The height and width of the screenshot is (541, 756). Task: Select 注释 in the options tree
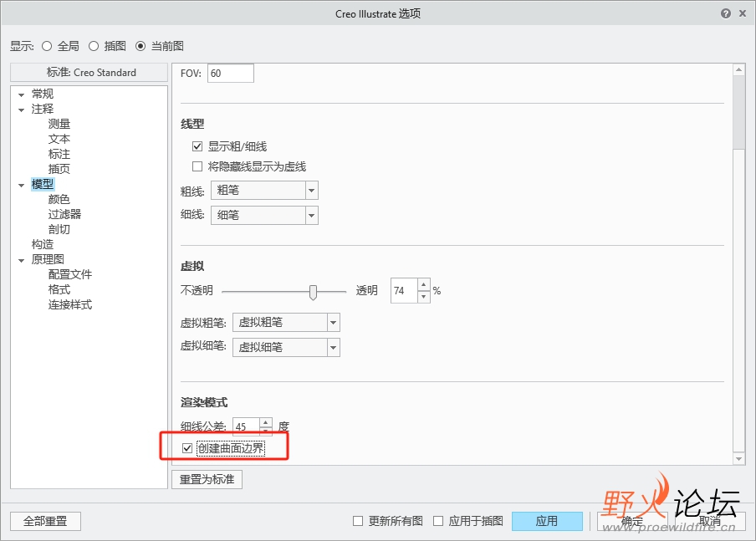coord(43,109)
